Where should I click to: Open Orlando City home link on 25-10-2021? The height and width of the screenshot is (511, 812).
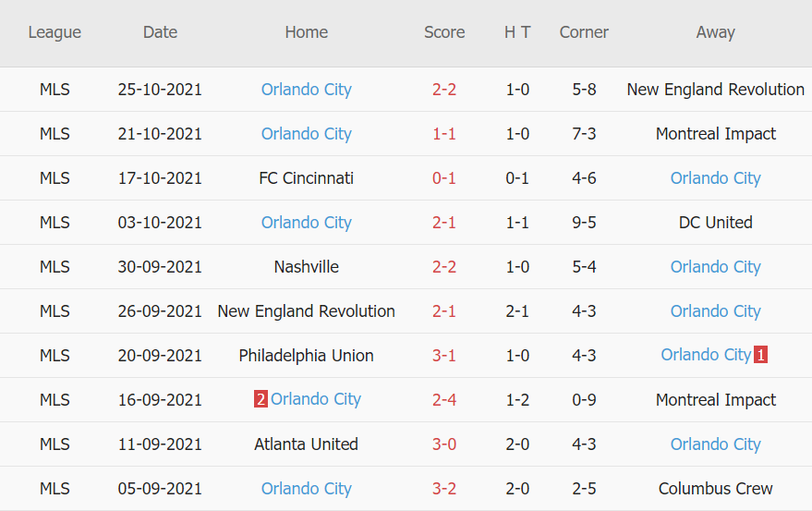[306, 90]
